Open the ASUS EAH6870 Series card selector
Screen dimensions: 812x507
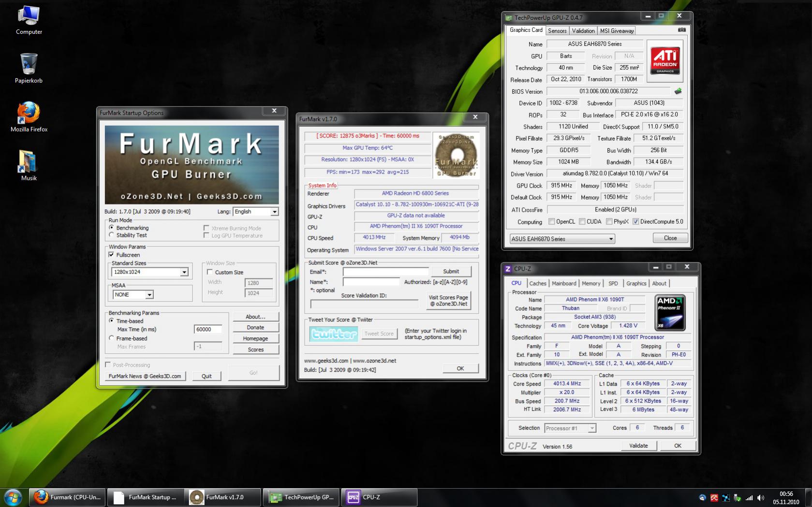coord(562,239)
